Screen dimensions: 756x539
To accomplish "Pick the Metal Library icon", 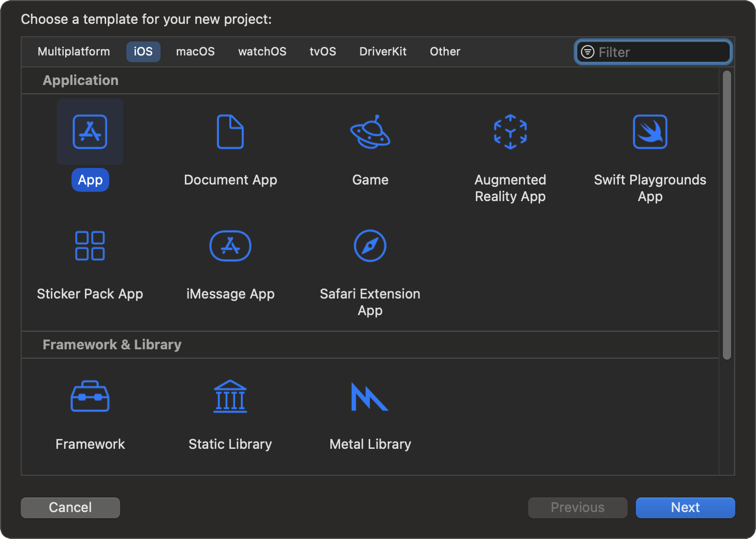I will coord(370,396).
